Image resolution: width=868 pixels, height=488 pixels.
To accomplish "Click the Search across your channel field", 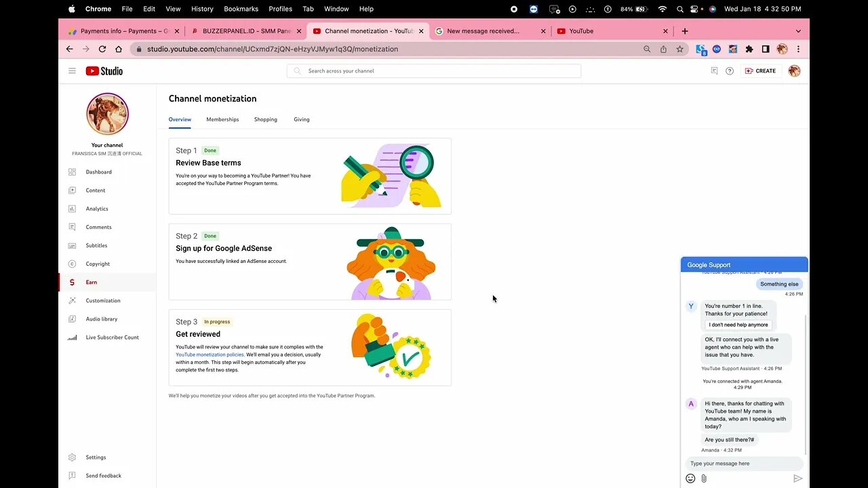I will point(434,70).
